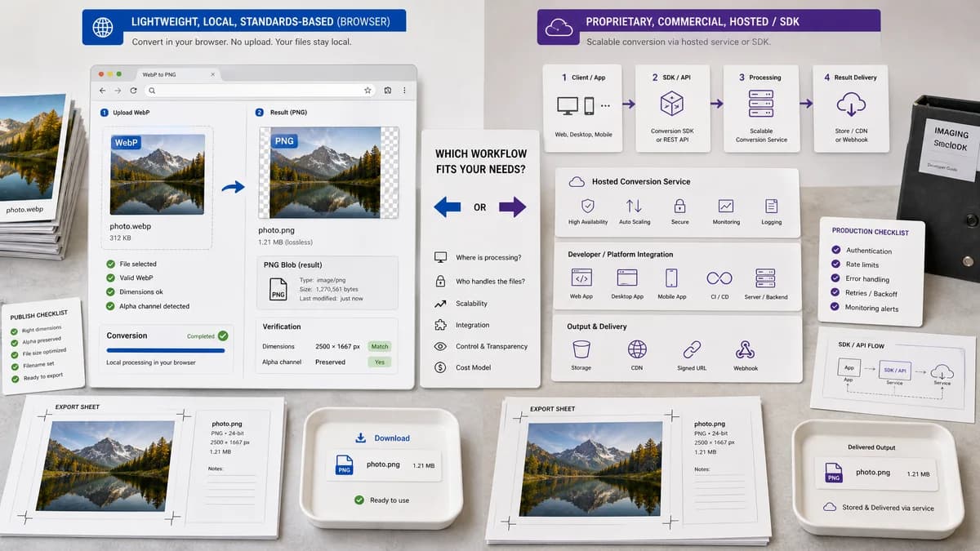Image resolution: width=980 pixels, height=551 pixels.
Task: Click the Conversion progress bar
Action: point(166,350)
